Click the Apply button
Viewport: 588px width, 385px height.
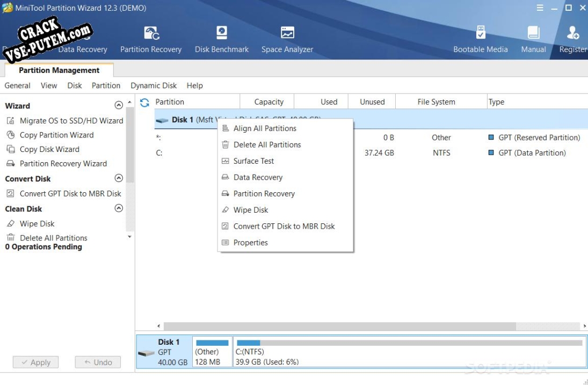point(35,362)
